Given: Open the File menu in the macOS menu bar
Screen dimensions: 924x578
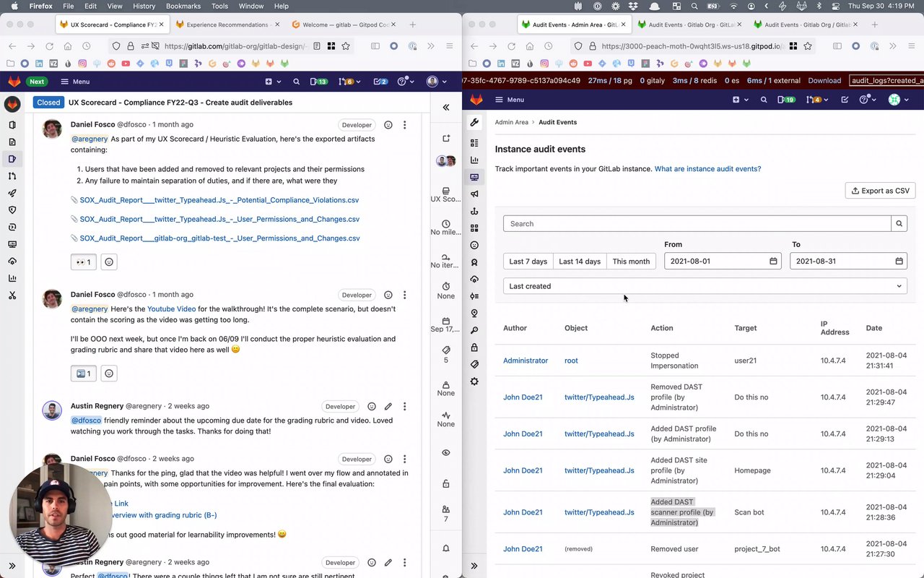Looking at the screenshot, I should 69,6.
